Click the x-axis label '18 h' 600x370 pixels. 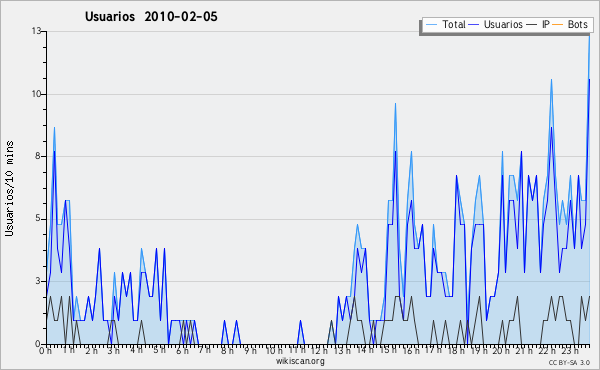point(456,350)
